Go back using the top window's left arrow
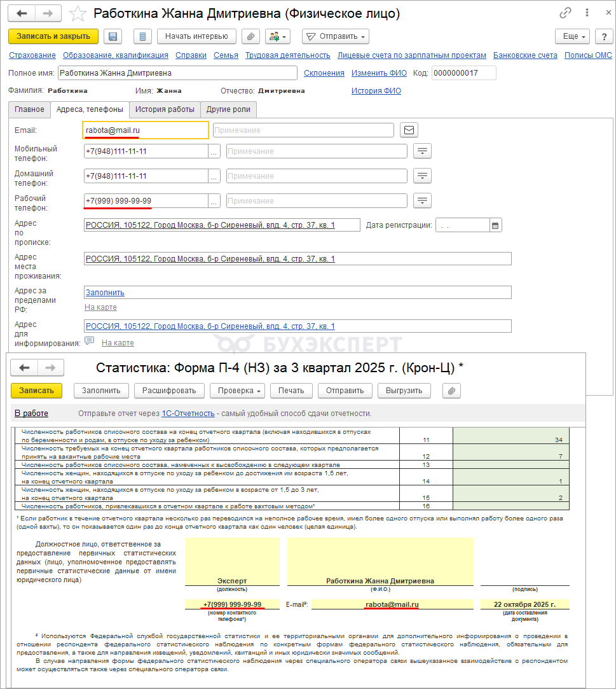Screen dimensions: 616x689 pyautogui.click(x=22, y=13)
